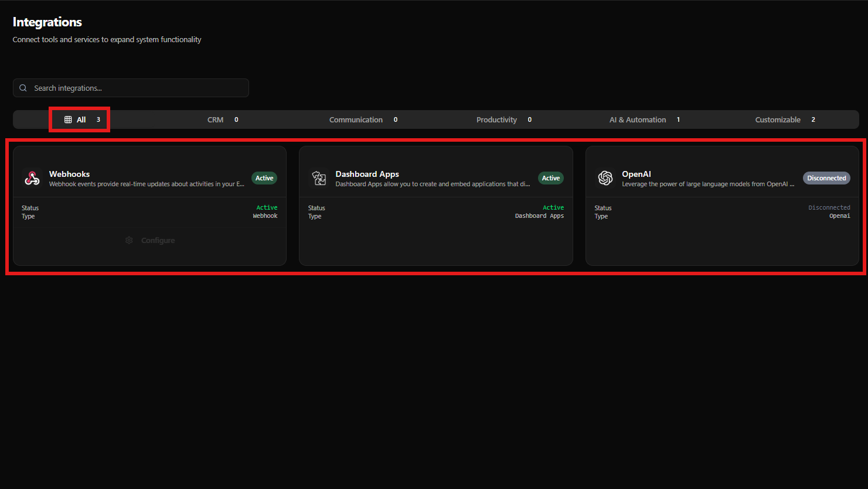Click the green Active status in Webhooks
This screenshot has height=489, width=868.
267,207
